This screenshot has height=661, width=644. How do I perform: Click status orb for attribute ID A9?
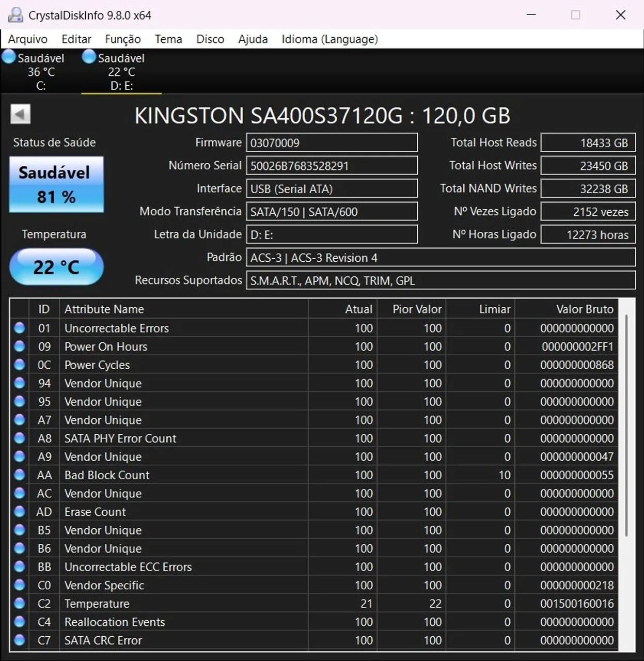click(x=20, y=457)
